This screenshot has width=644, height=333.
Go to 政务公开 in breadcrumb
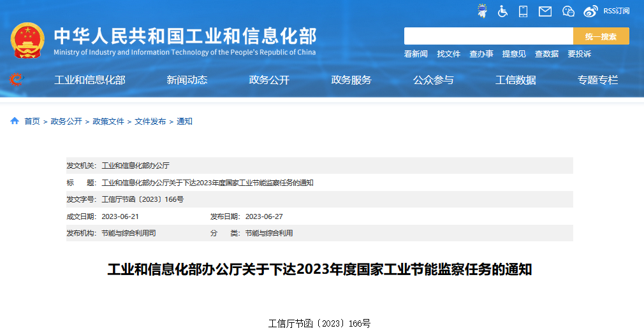coord(66,122)
